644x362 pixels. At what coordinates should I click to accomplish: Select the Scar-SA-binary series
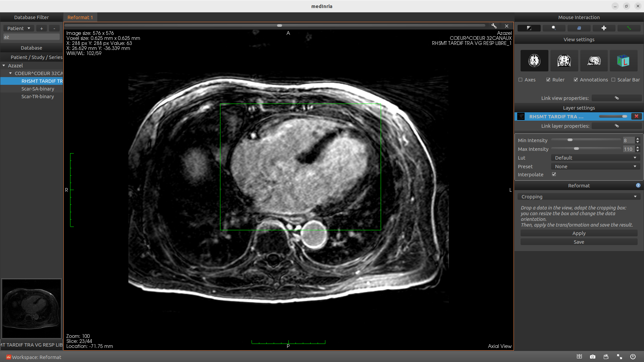tap(38, 89)
